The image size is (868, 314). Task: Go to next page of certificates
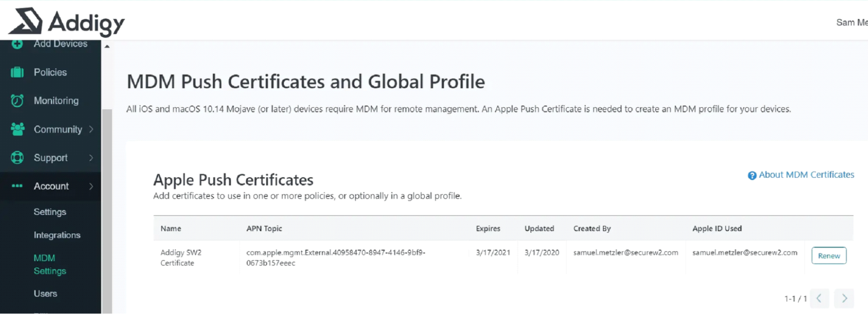click(x=844, y=298)
